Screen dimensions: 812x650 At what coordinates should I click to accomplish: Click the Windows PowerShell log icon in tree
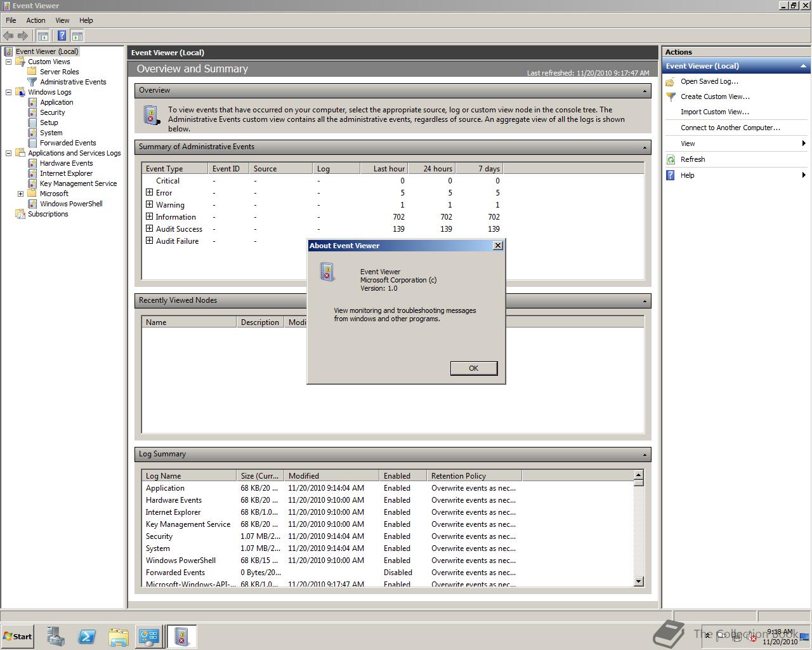32,204
